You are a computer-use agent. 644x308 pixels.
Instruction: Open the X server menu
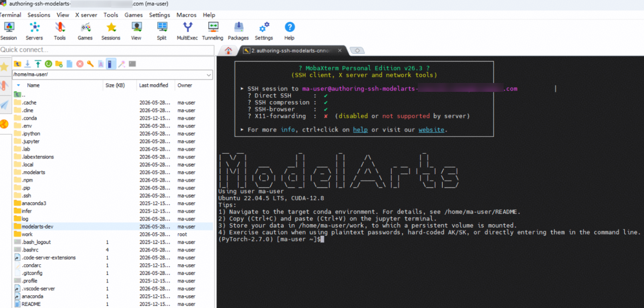[86, 15]
